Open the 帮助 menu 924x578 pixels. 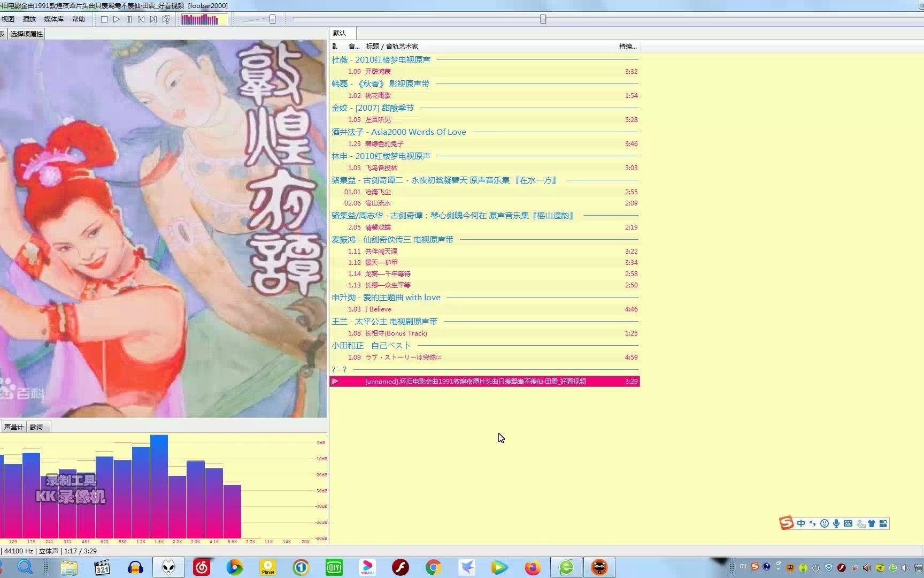coord(79,19)
